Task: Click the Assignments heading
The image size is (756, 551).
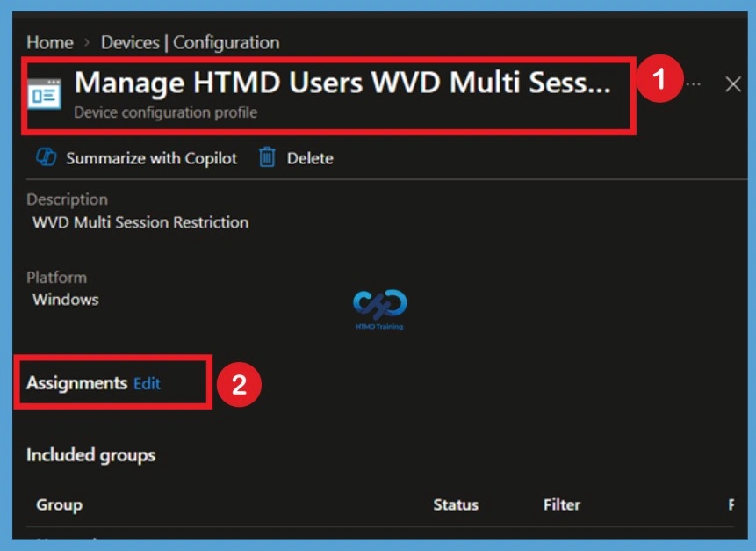Action: pos(76,383)
